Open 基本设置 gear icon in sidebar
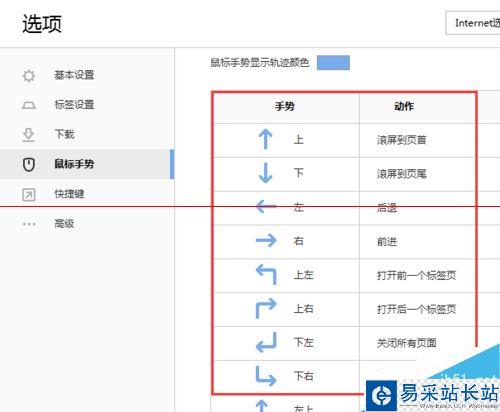This screenshot has width=500, height=412. pos(29,76)
